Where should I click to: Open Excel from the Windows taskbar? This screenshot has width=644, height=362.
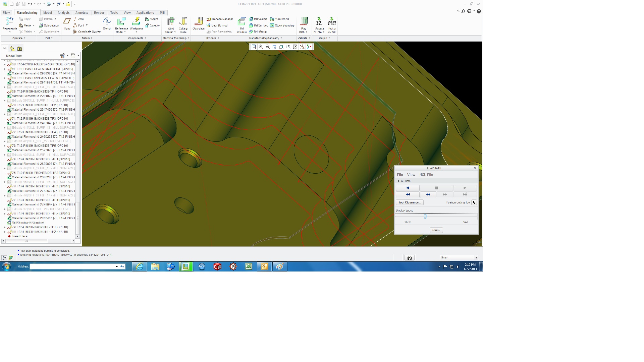[x=249, y=266]
